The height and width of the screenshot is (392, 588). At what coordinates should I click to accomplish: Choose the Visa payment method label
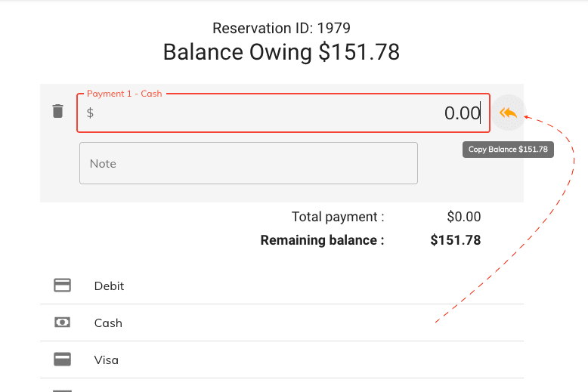point(107,360)
